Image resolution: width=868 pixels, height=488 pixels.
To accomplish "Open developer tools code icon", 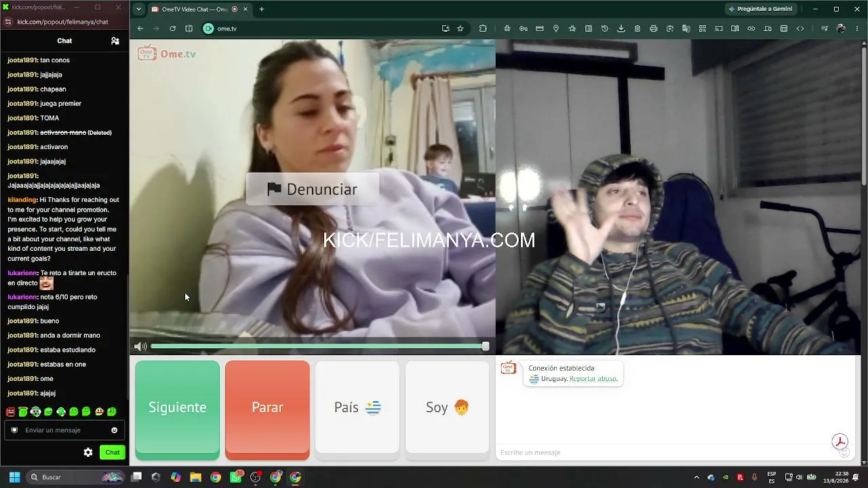I will [x=800, y=28].
